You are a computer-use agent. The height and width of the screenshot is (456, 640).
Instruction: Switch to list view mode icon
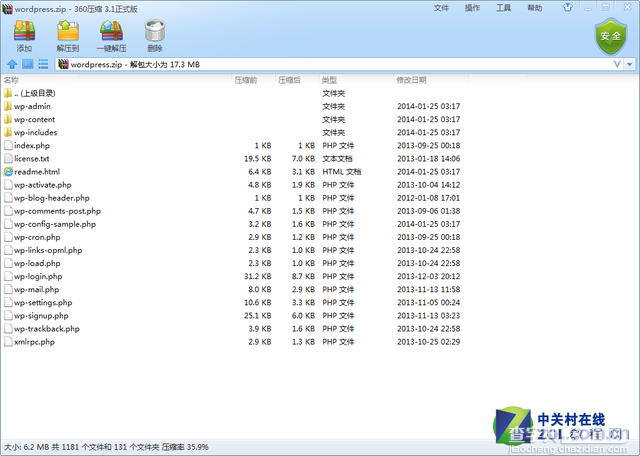pos(43,64)
